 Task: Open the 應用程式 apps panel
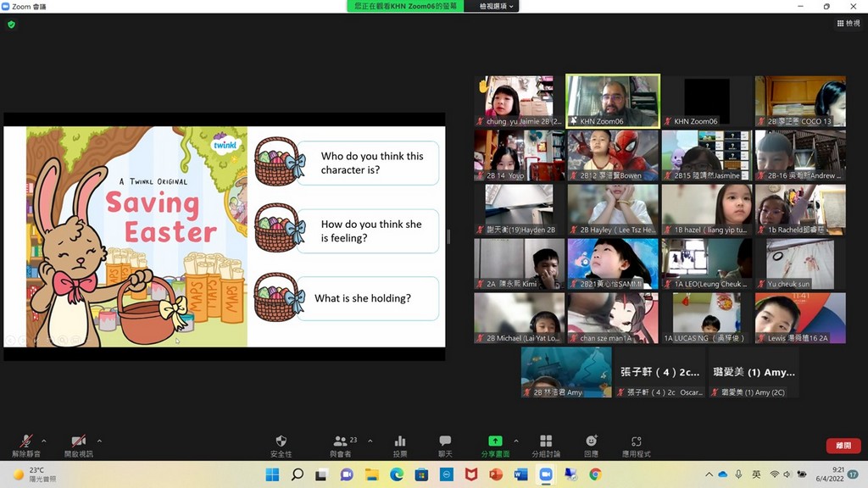pyautogui.click(x=636, y=446)
